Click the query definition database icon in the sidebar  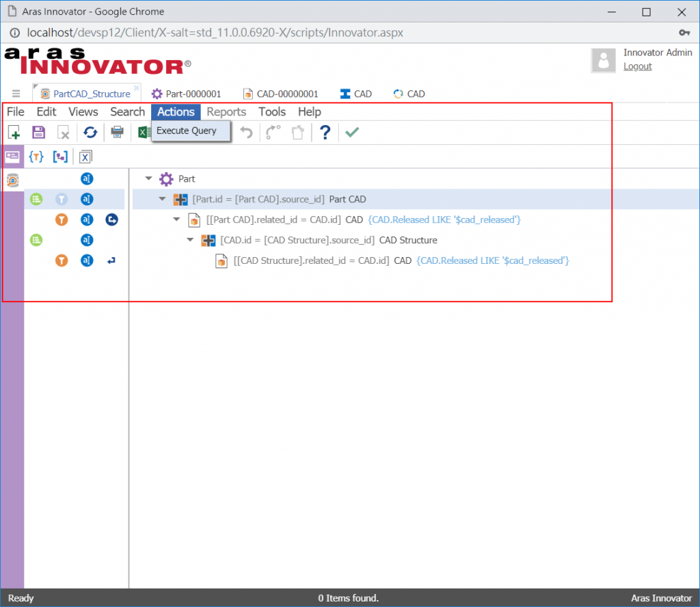(12, 180)
